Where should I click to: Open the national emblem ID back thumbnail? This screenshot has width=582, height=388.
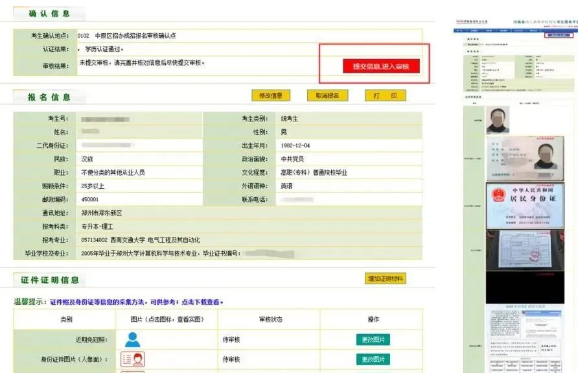tap(525, 205)
